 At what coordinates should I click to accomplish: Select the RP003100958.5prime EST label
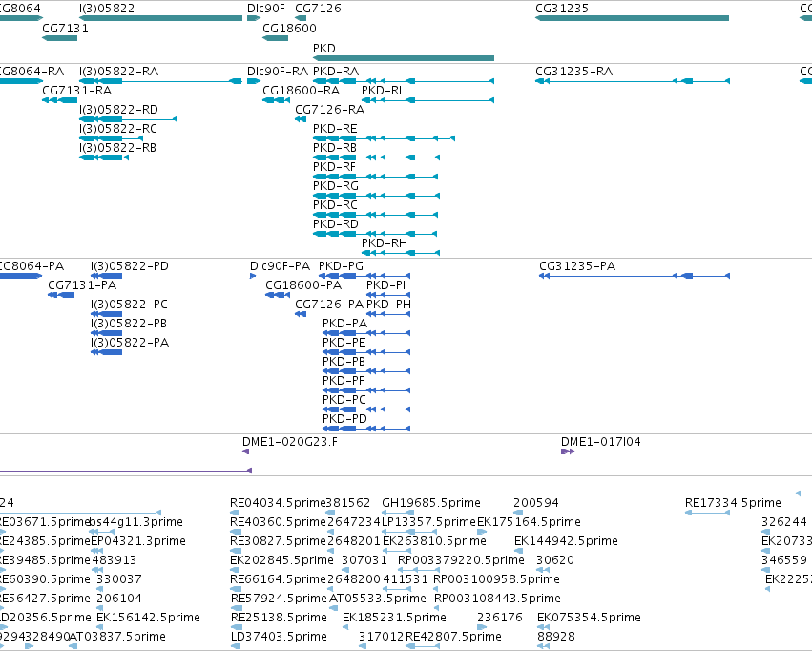pos(497,579)
